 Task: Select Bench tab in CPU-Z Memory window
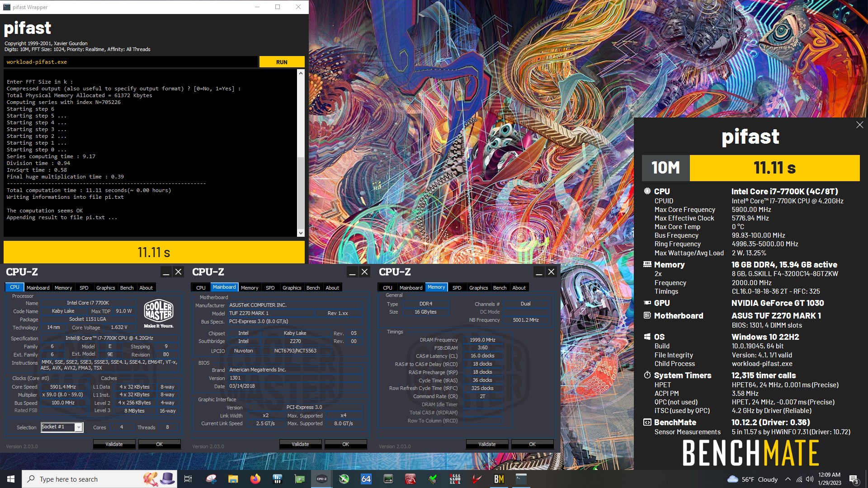pos(500,288)
